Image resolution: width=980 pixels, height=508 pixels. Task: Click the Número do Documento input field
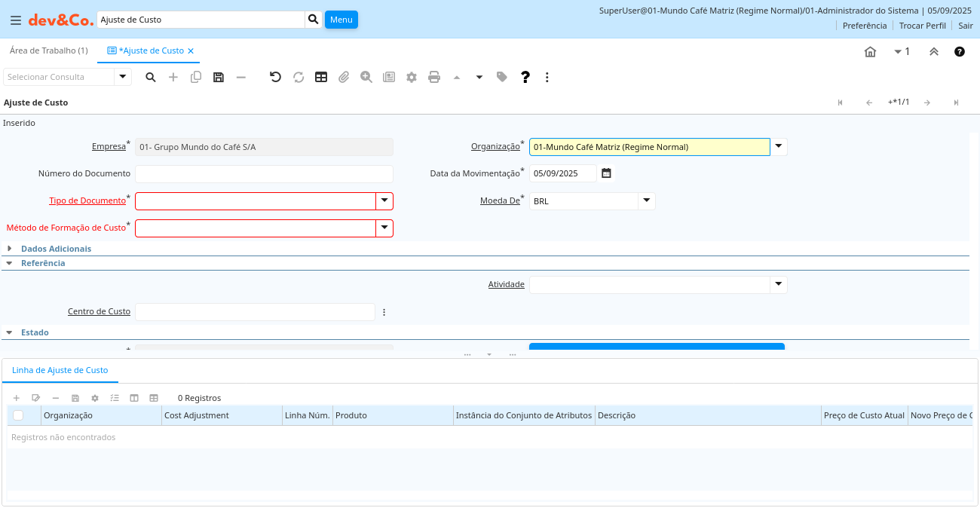click(264, 174)
